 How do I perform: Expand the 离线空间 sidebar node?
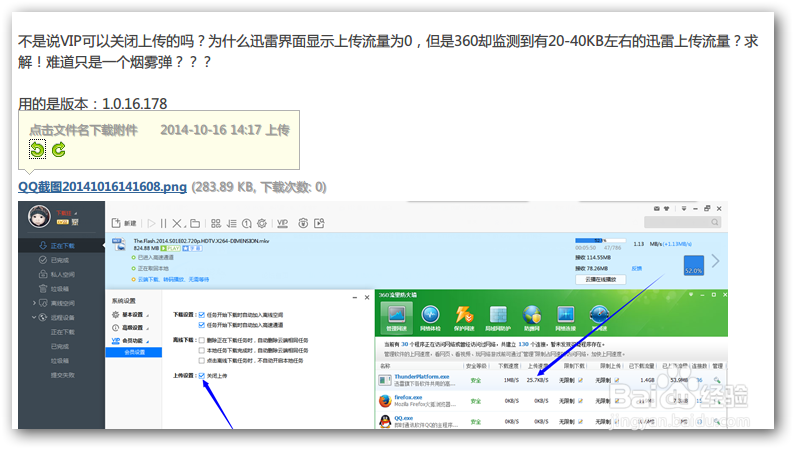point(34,303)
